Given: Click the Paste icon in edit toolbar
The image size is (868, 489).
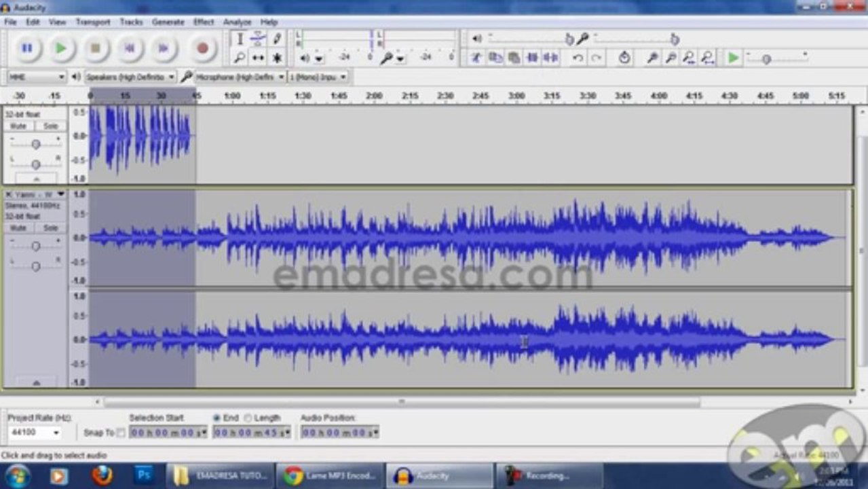Looking at the screenshot, I should (514, 58).
